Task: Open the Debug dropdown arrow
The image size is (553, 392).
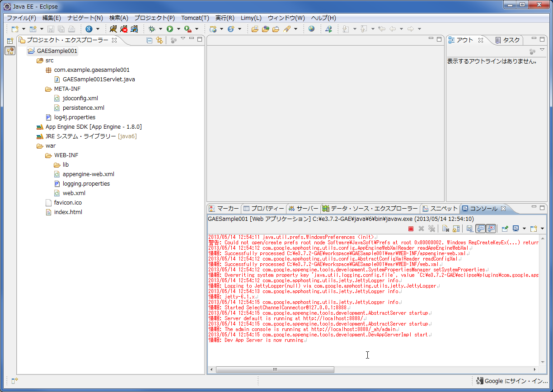Action: coord(160,29)
